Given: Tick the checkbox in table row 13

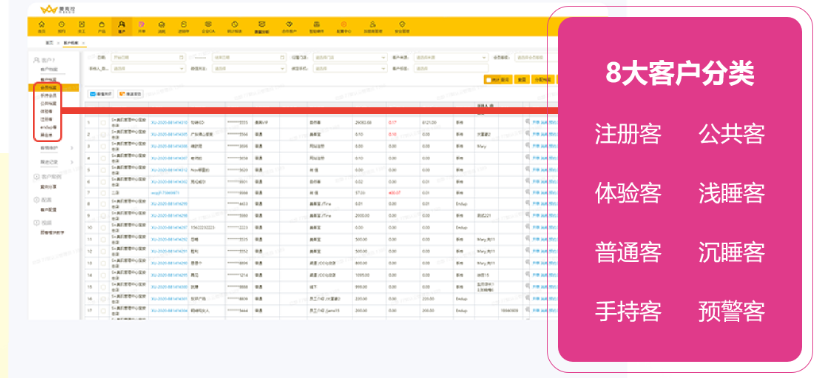Looking at the screenshot, I should click(103, 263).
